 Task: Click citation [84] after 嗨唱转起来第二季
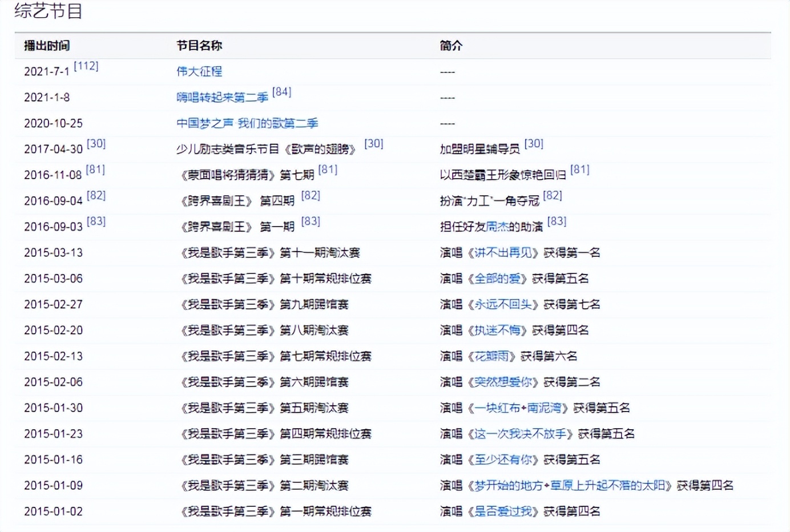tap(280, 92)
